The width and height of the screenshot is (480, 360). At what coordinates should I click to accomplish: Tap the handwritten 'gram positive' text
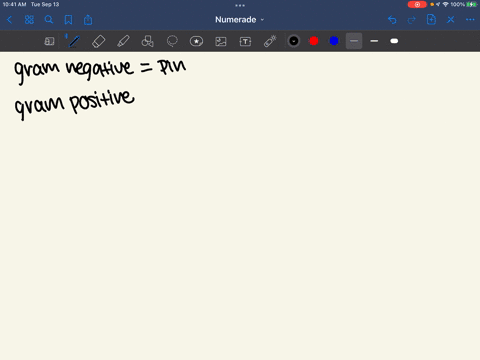(74, 105)
